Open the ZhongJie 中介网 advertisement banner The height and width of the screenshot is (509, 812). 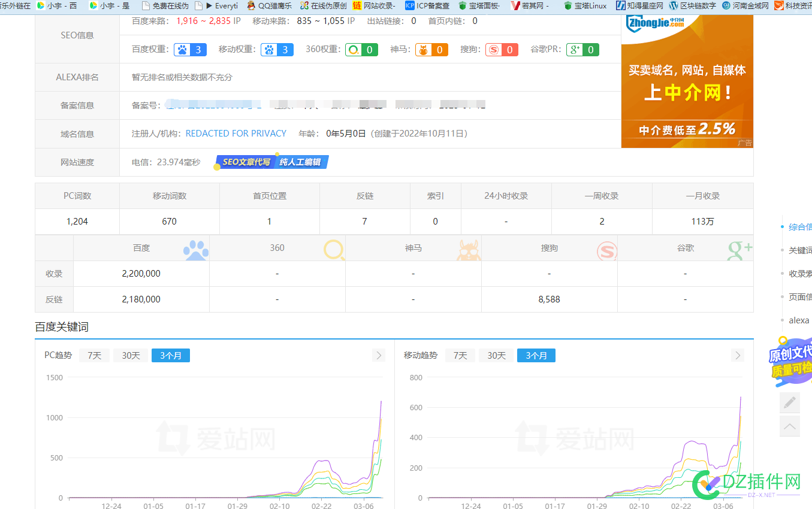click(687, 81)
